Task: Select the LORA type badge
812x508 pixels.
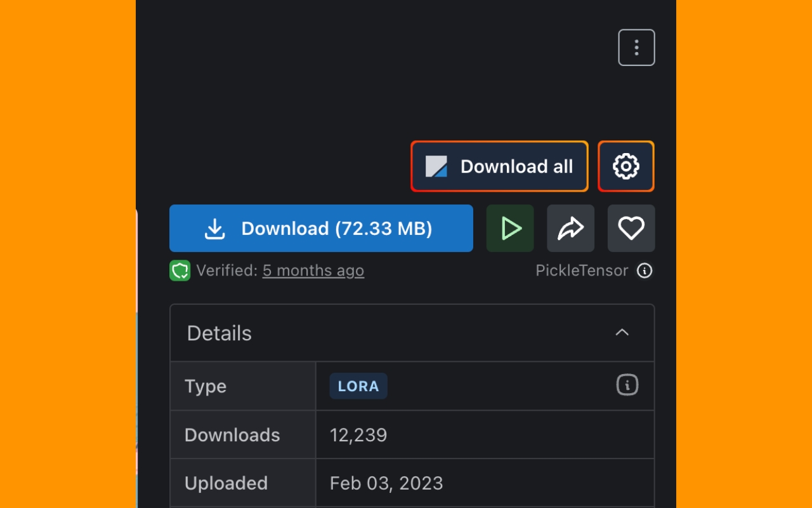Action: coord(358,386)
